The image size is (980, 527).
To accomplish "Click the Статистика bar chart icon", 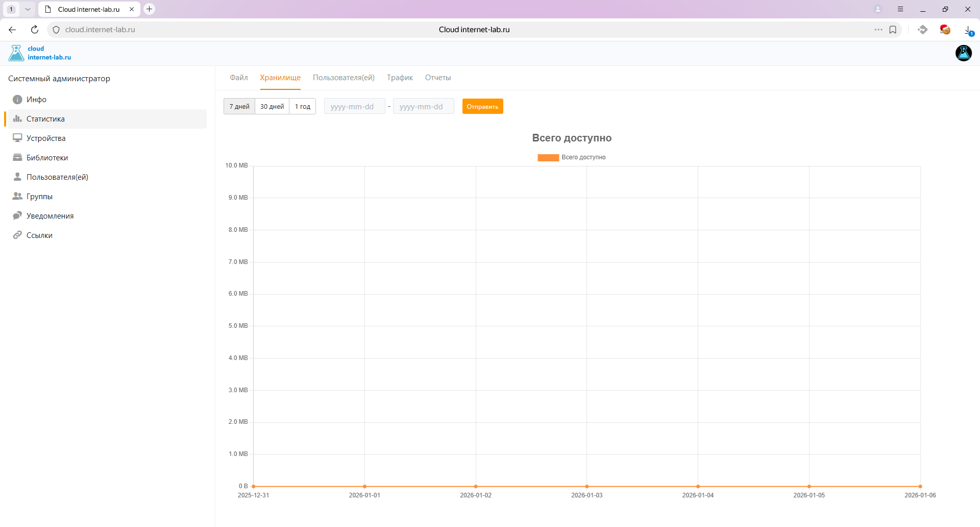I will point(17,119).
